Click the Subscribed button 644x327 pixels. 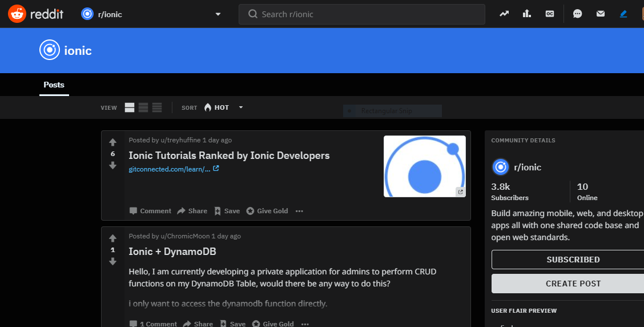573,260
